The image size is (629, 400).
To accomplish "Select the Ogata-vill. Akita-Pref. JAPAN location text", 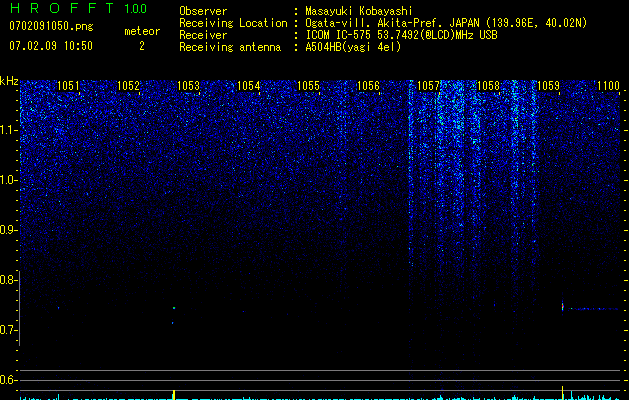I will click(x=446, y=23).
